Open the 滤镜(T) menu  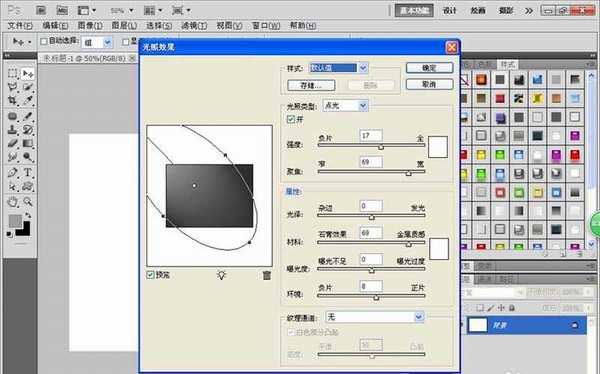(x=194, y=26)
